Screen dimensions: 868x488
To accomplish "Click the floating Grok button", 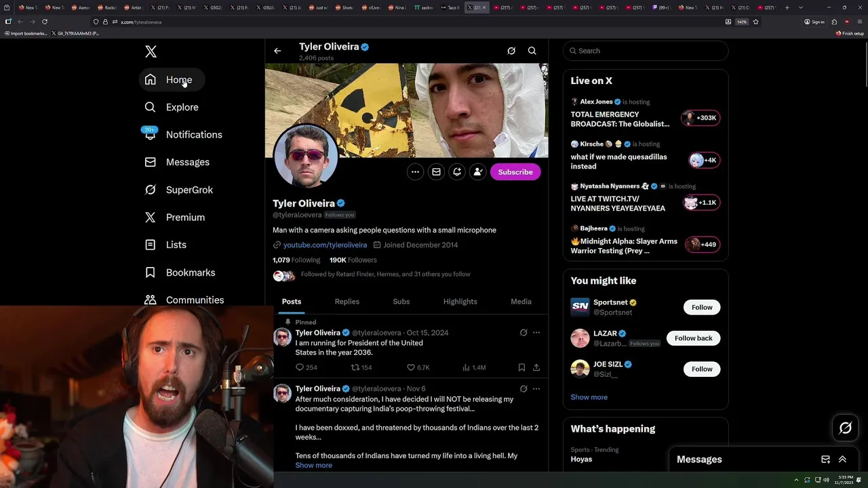I will point(846,428).
